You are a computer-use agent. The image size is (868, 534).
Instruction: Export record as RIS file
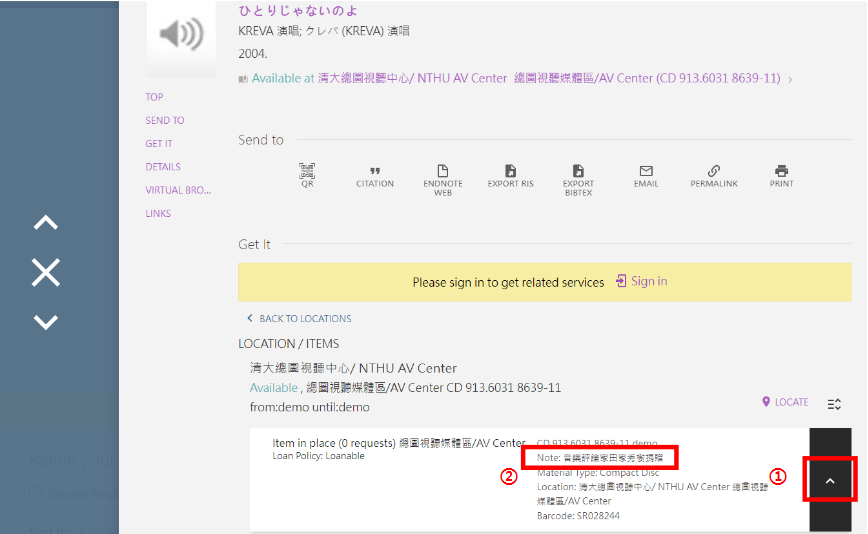(510, 177)
